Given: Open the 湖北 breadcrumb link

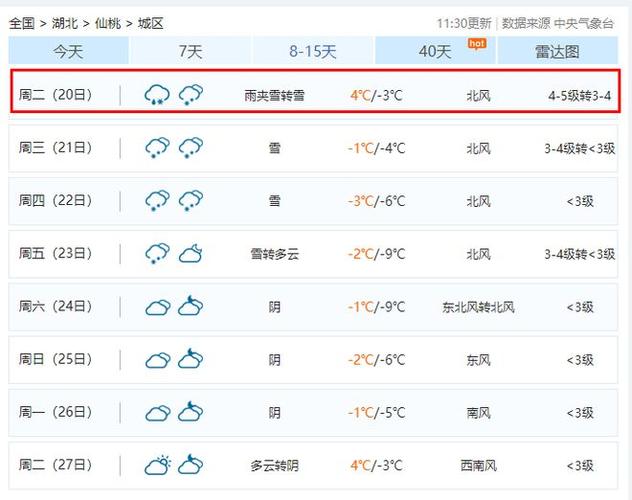Looking at the screenshot, I should (64, 23).
